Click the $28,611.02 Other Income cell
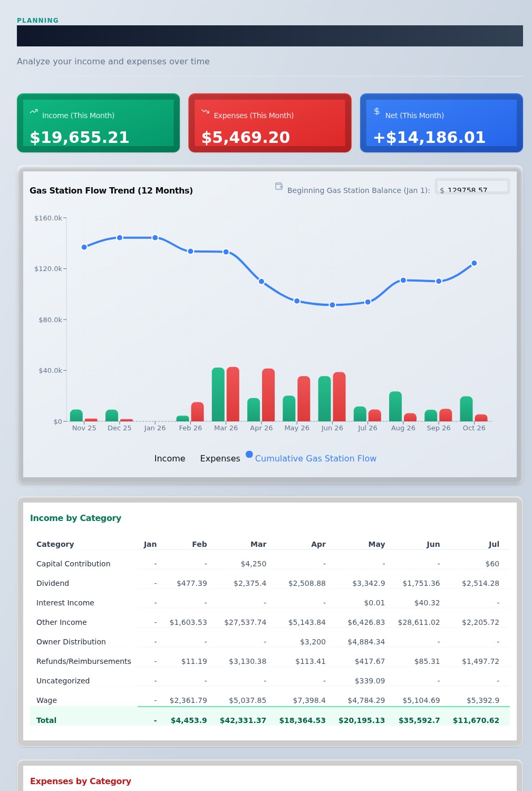This screenshot has width=532, height=791. pyautogui.click(x=419, y=622)
